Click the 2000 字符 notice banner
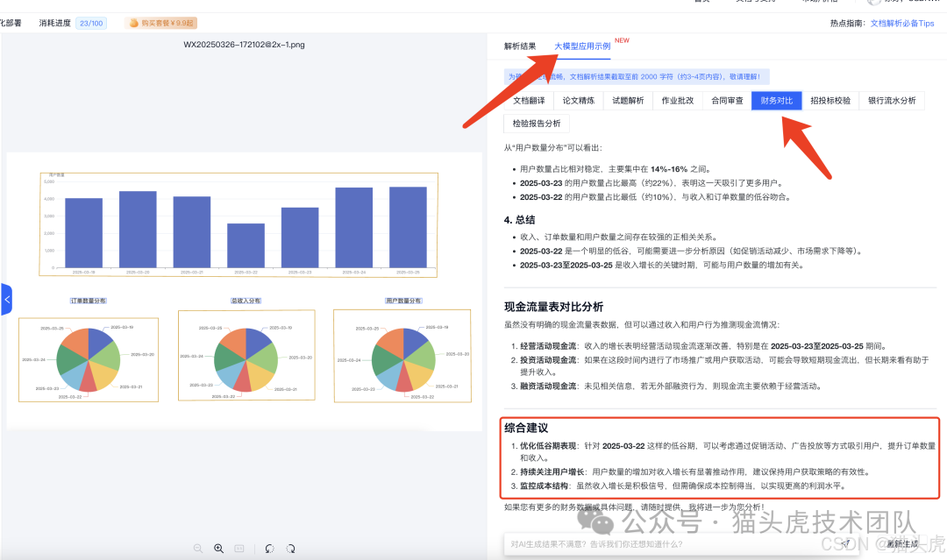The height and width of the screenshot is (560, 947). click(637, 76)
